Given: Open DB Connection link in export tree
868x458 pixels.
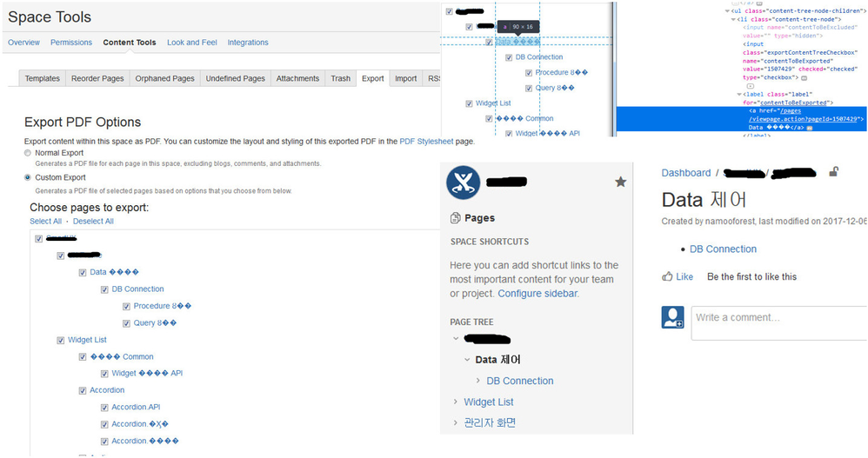Looking at the screenshot, I should tap(137, 289).
